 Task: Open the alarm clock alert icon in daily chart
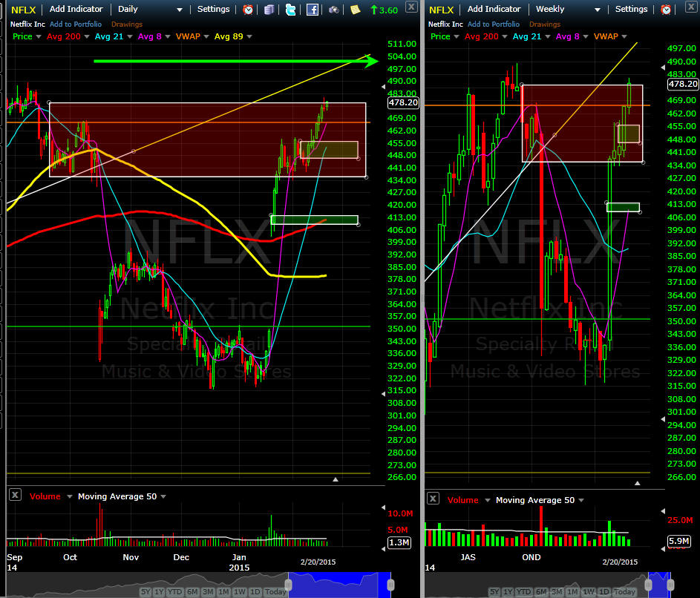248,10
